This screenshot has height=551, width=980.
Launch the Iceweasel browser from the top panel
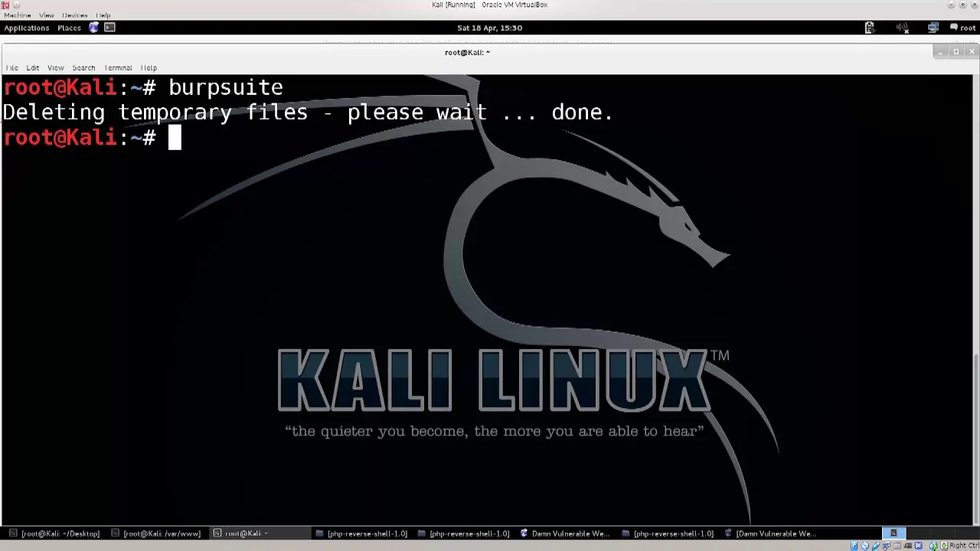click(x=94, y=28)
